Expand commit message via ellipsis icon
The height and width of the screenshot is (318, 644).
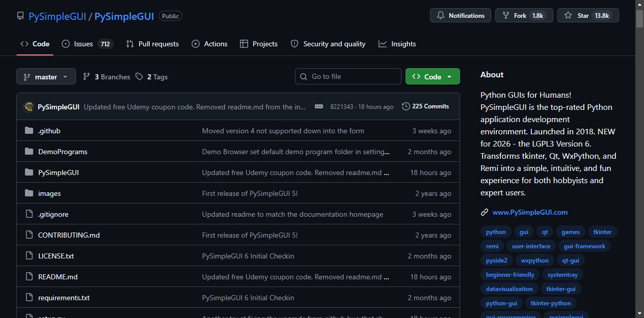click(319, 107)
